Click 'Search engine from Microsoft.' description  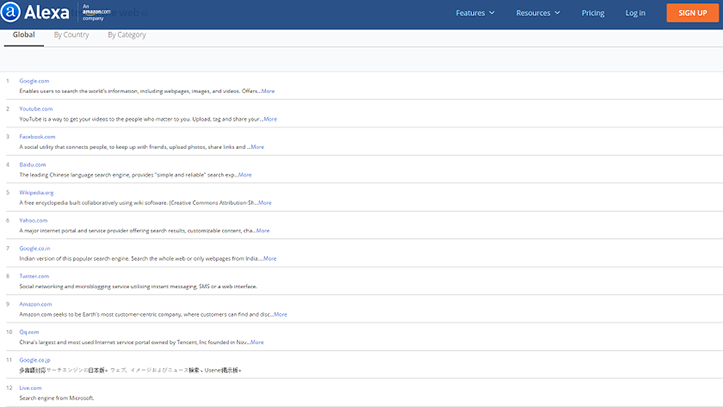point(57,398)
